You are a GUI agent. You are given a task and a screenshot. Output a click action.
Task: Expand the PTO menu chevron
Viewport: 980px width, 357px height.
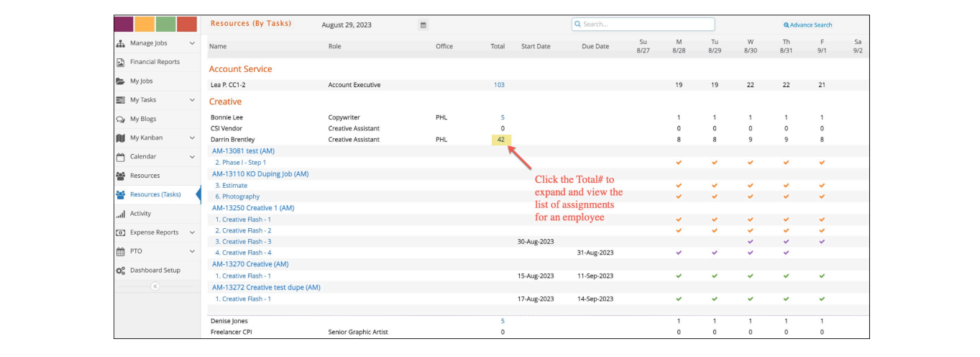pos(192,251)
